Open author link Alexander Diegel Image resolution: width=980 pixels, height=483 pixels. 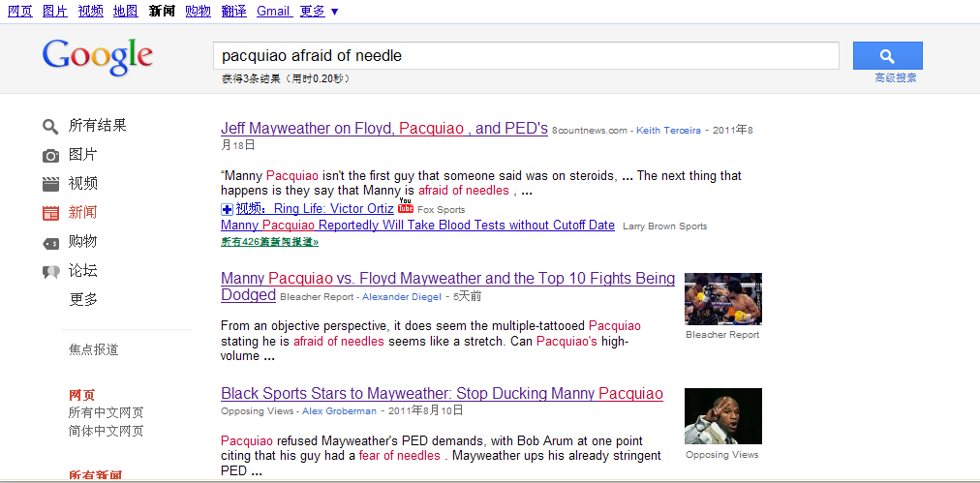pos(401,297)
